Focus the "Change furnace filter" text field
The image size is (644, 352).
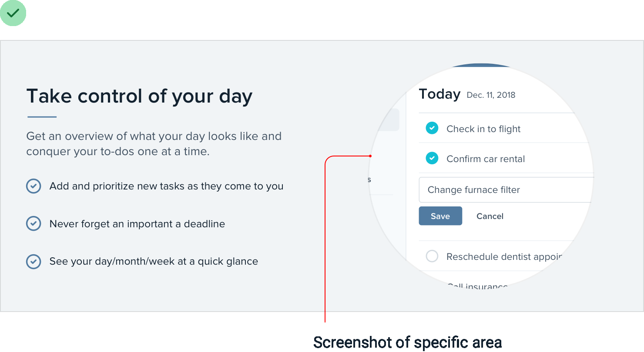(x=505, y=190)
